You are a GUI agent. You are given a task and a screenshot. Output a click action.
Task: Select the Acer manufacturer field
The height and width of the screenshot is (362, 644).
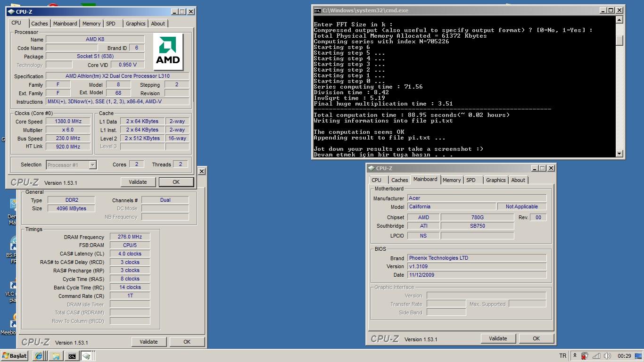(x=477, y=198)
